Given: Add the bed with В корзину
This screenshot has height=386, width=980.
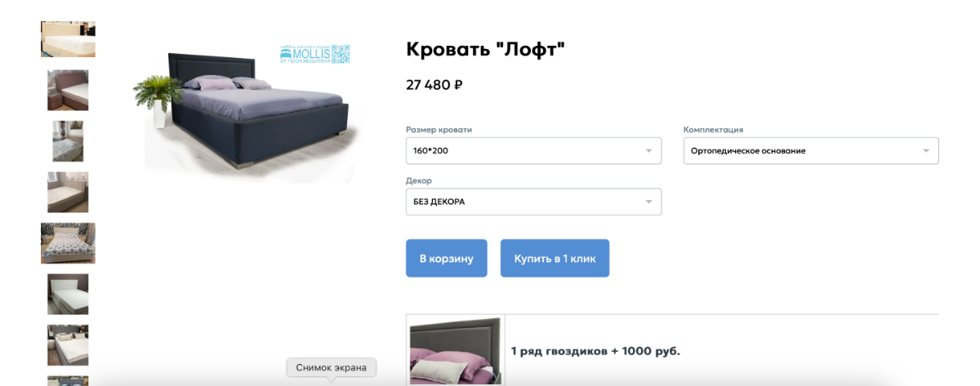Looking at the screenshot, I should coord(447,259).
